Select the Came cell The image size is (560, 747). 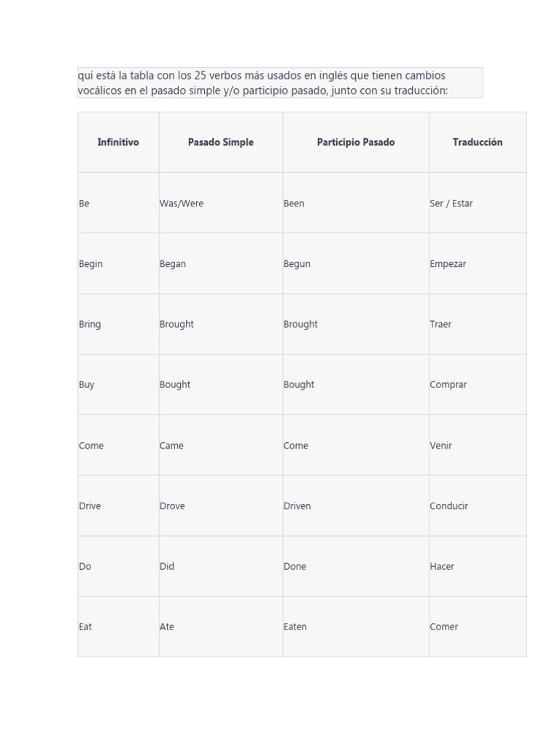(x=172, y=446)
